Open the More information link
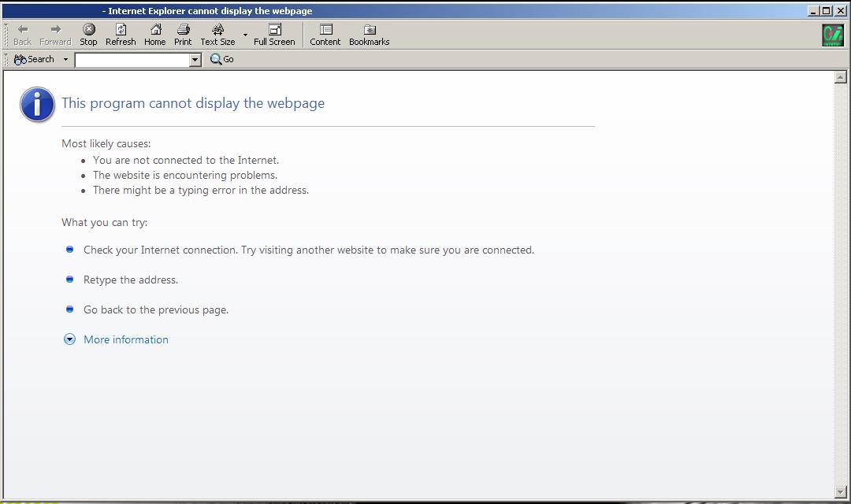This screenshot has width=851, height=504. pyautogui.click(x=126, y=339)
